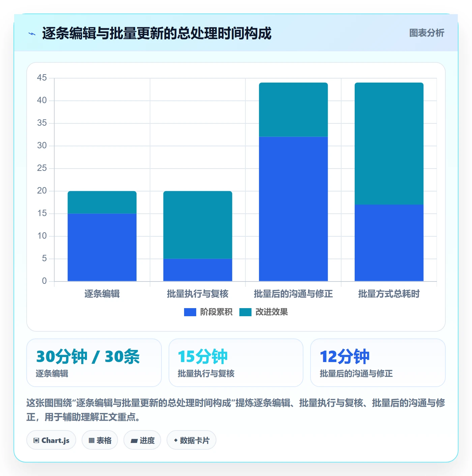Click the grid icon in the 表格 tag

[x=91, y=441]
